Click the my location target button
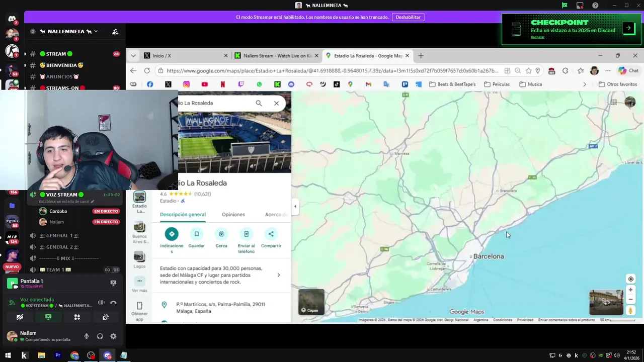The width and height of the screenshot is (644, 362). point(630,279)
